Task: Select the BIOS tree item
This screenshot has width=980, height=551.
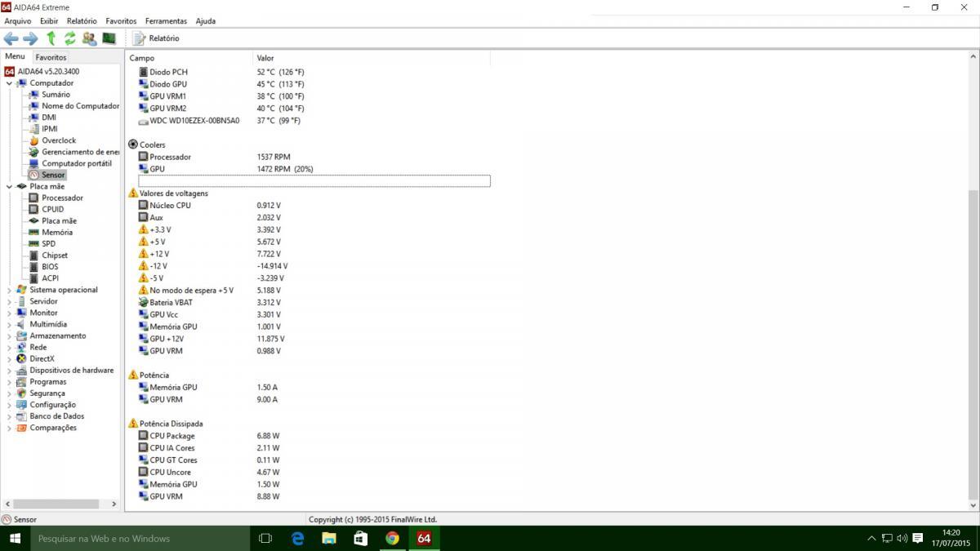Action: [50, 267]
